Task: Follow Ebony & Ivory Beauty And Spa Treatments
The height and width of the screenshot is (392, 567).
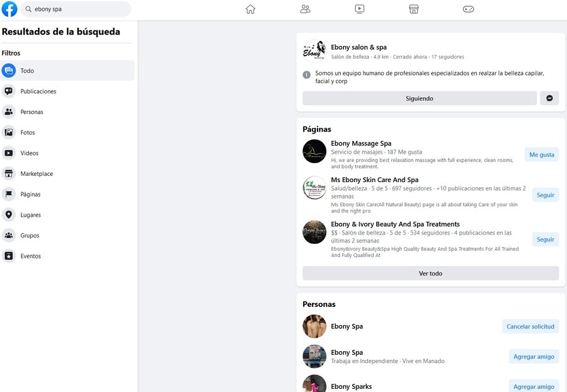Action: pyautogui.click(x=546, y=239)
